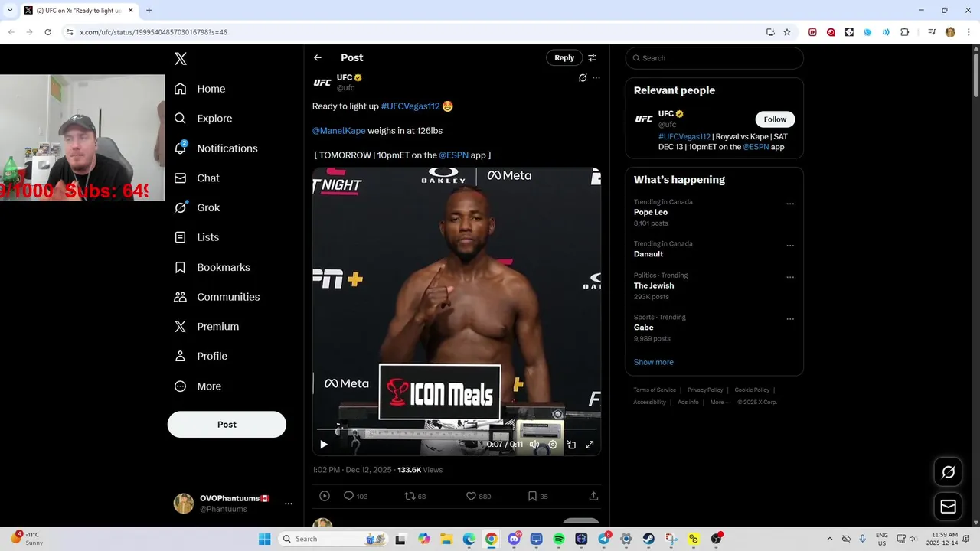Go back with the Post header arrow
Viewport: 980px width, 551px height.
click(x=318, y=58)
